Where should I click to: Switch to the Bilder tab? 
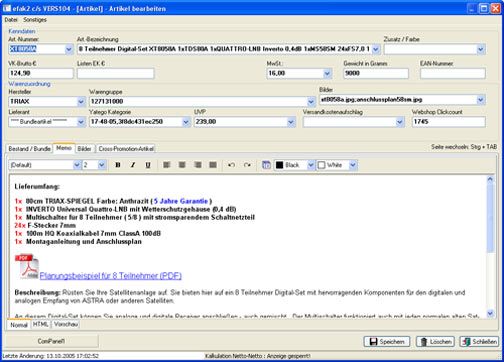(x=85, y=149)
